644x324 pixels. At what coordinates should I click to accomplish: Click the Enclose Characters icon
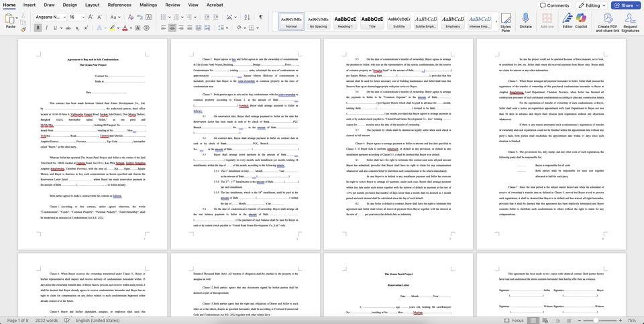(x=146, y=28)
